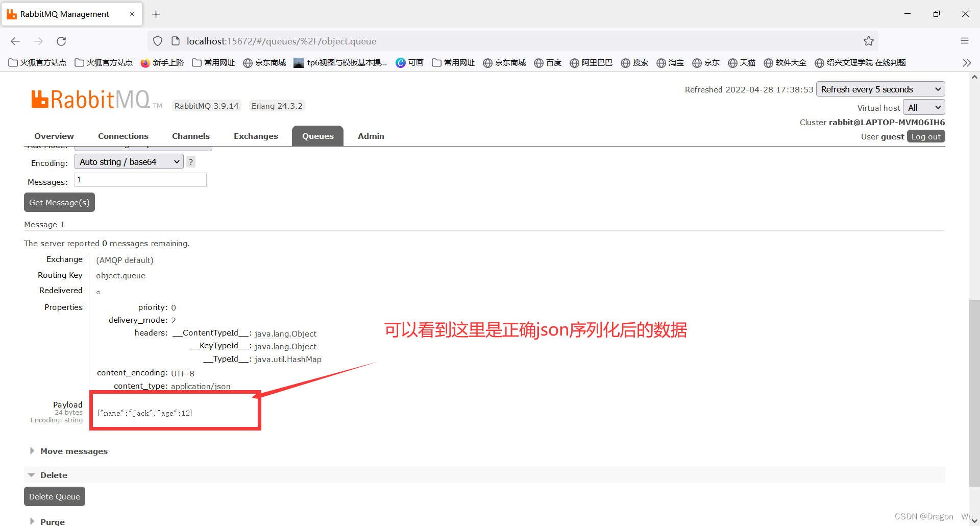The image size is (980, 526).
Task: Open the 可画 bookmark
Action: point(410,63)
